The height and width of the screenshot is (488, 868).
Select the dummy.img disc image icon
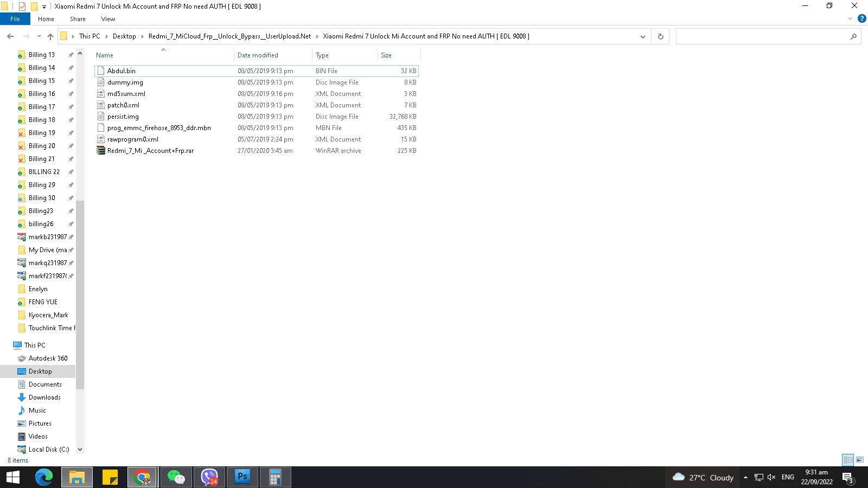101,82
